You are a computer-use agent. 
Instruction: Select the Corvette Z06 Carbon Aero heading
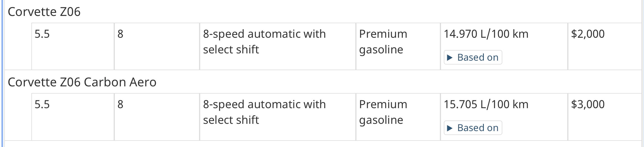tap(82, 82)
